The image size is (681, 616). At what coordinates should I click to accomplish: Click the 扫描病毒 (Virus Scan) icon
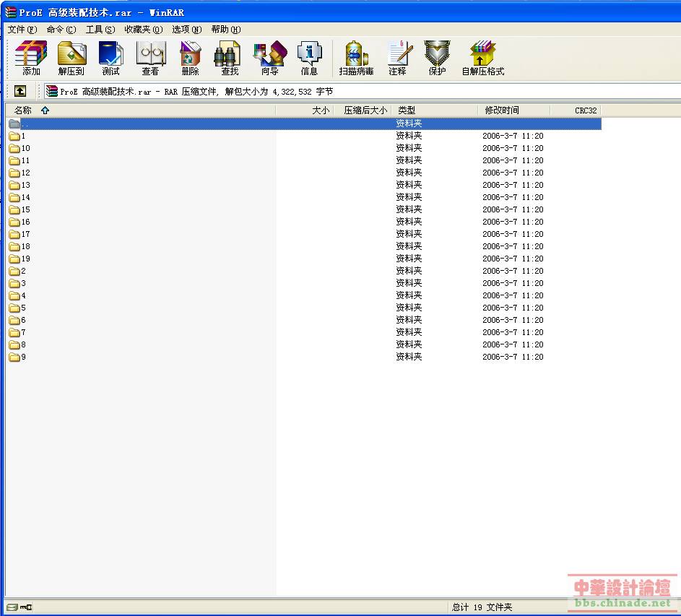tap(356, 58)
